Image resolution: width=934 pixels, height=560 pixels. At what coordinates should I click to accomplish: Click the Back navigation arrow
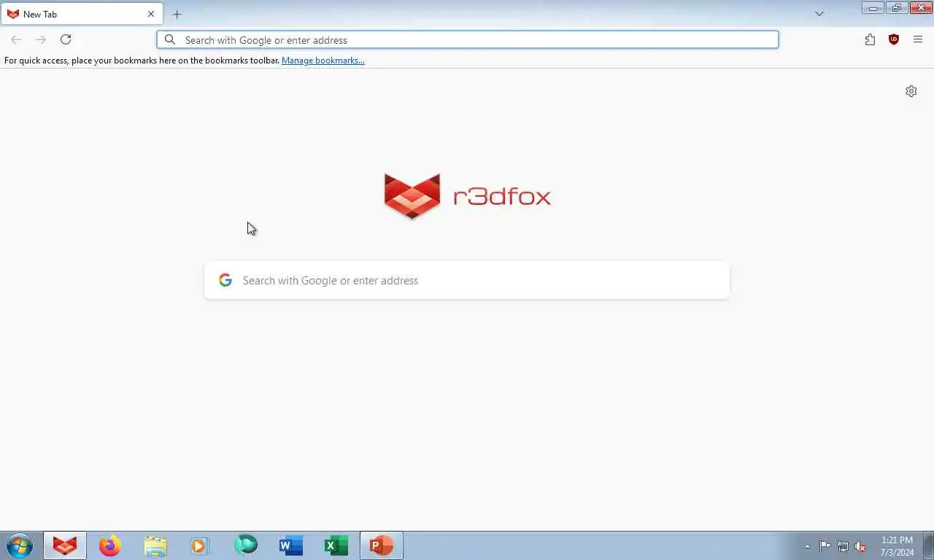click(16, 39)
